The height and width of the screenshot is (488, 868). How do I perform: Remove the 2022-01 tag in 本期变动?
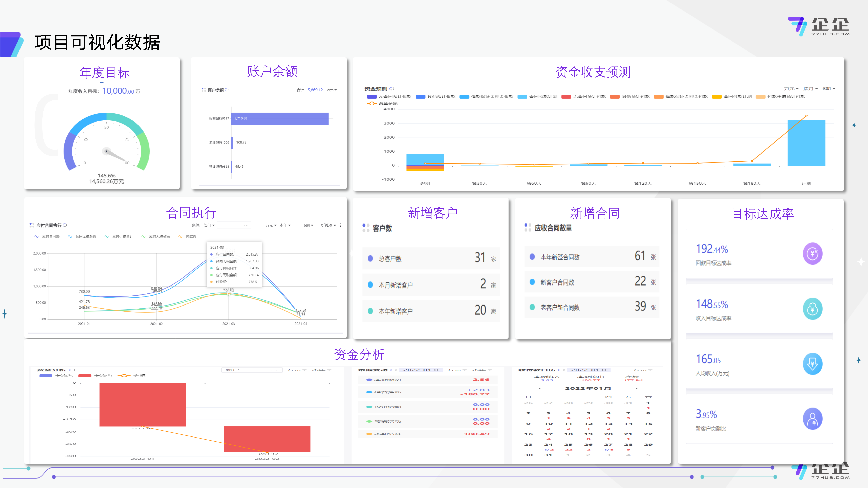[x=436, y=370]
